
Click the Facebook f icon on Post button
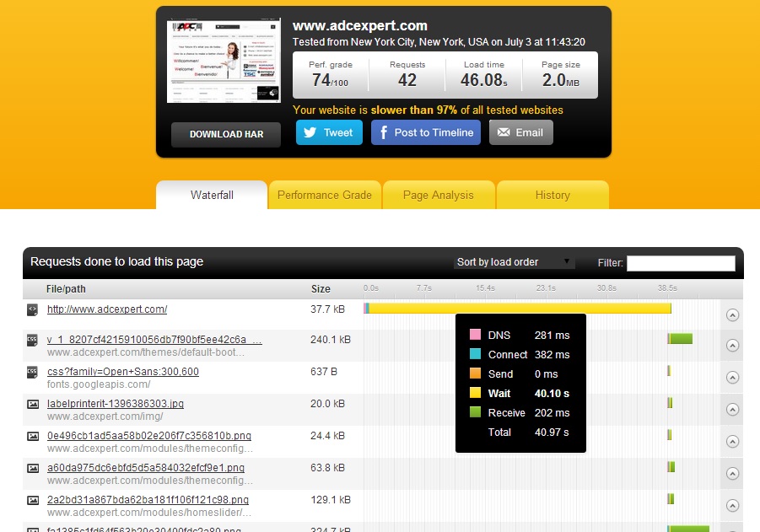[384, 132]
